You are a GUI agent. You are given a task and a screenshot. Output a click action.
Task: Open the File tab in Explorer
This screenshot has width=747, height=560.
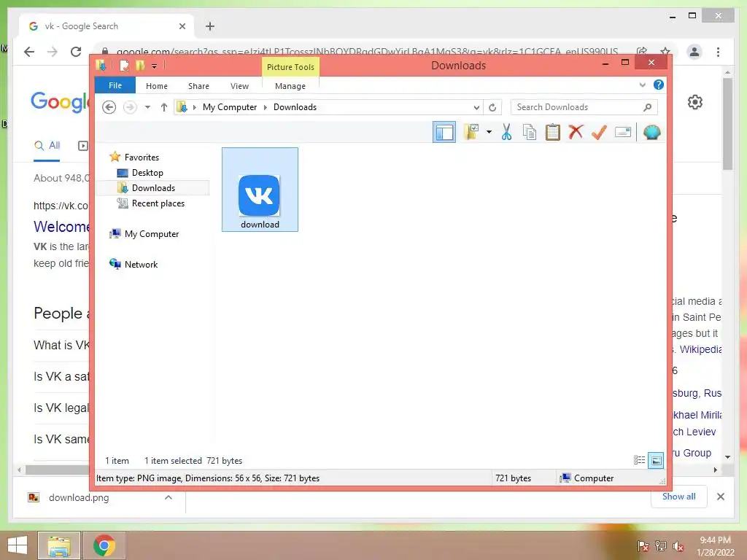pos(115,85)
